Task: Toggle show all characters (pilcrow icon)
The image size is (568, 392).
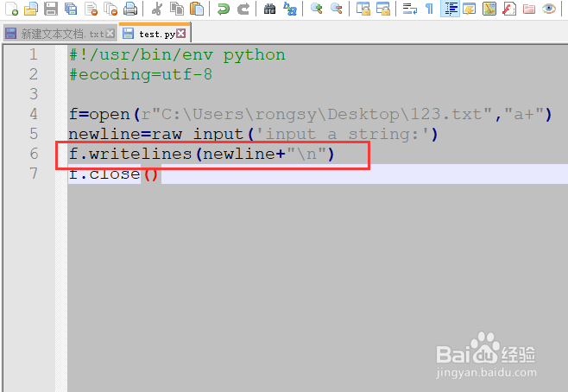Action: click(430, 9)
